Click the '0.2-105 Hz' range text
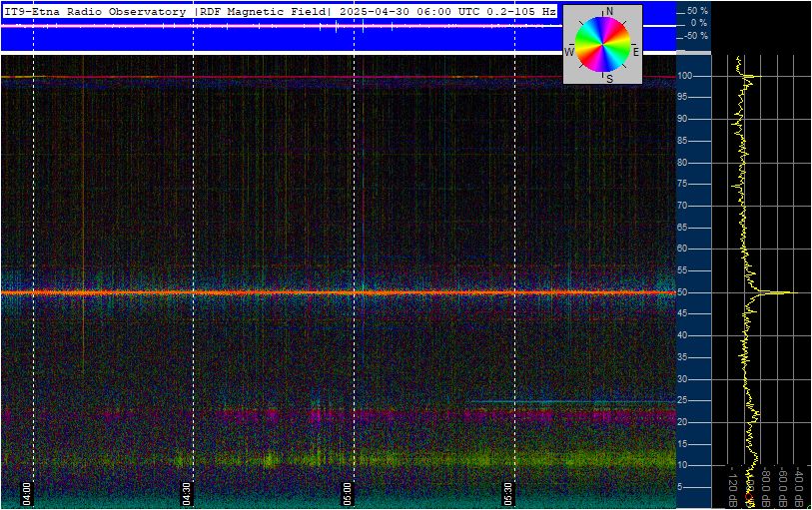The width and height of the screenshot is (812, 510). (521, 12)
